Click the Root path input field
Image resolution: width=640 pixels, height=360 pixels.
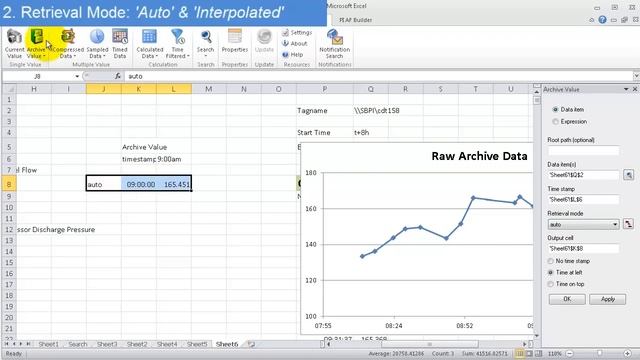click(583, 151)
